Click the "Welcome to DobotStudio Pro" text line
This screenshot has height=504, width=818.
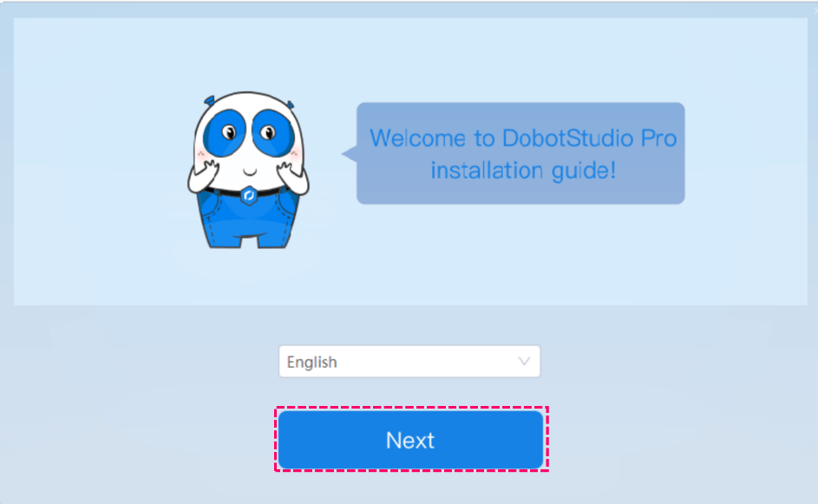click(x=522, y=139)
